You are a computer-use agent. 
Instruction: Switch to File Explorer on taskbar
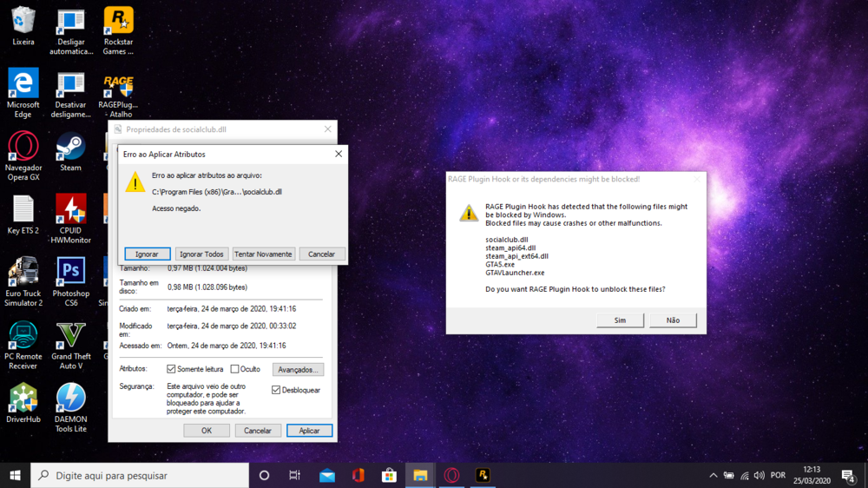click(x=420, y=475)
